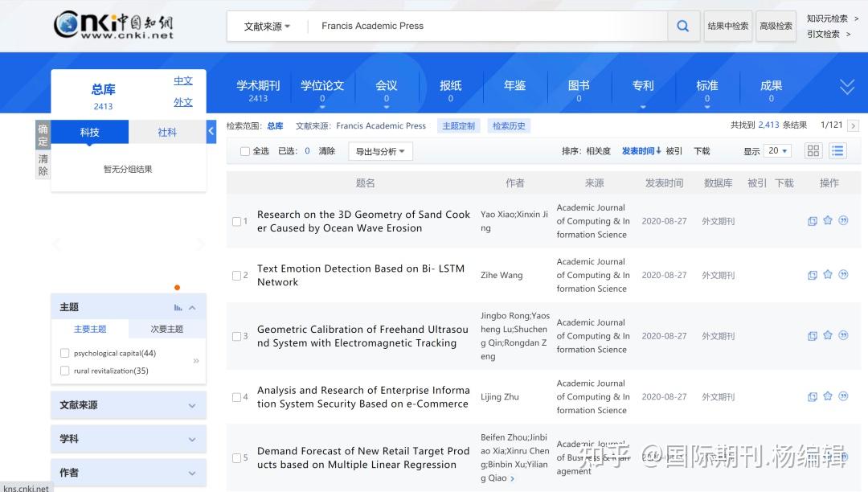Tick rural revitalization(35) filter

coord(65,371)
